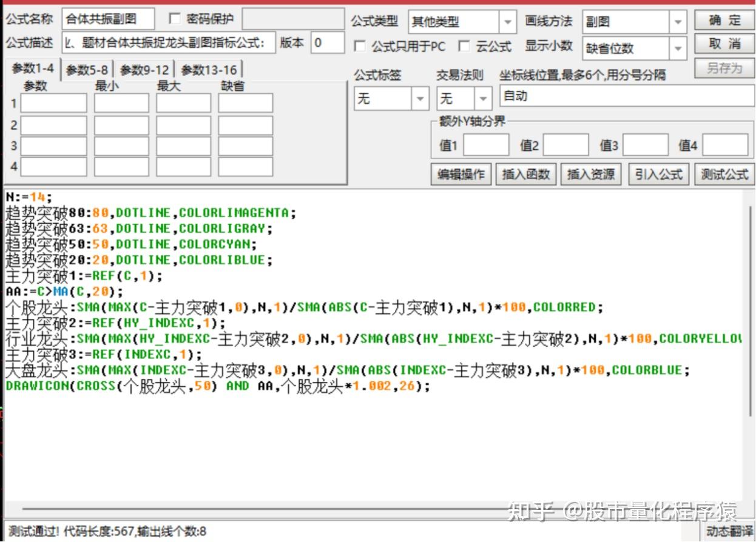Viewport: 756px width, 542px height.
Task: Click the line 趋势突破20 with COLORLIBLUE
Action: point(139,260)
